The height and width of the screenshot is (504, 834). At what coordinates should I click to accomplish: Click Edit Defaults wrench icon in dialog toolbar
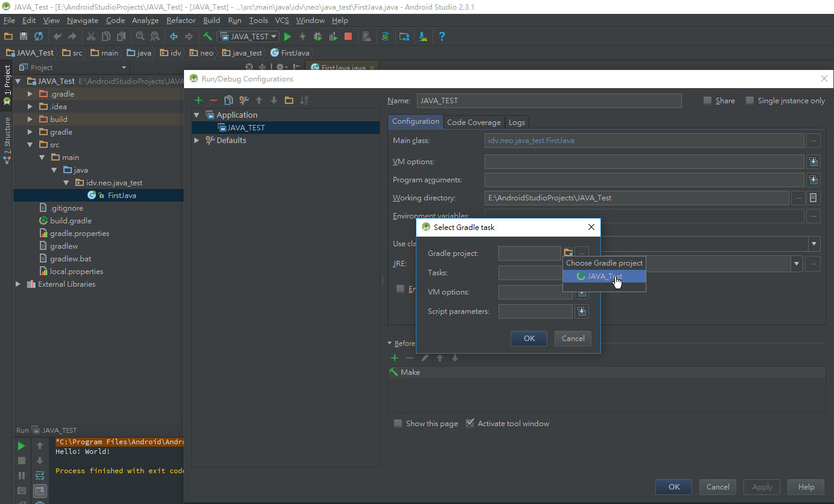(244, 100)
